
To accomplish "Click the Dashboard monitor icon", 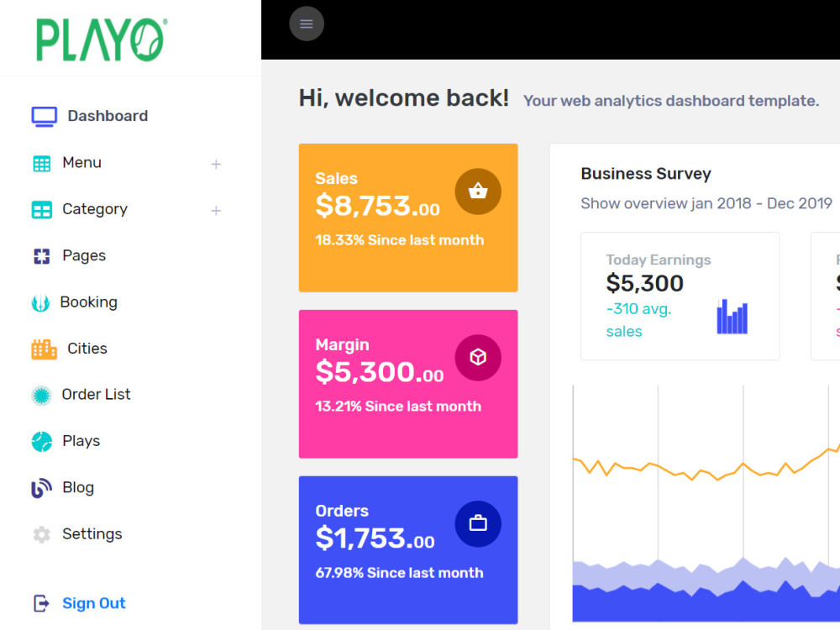I will (44, 116).
